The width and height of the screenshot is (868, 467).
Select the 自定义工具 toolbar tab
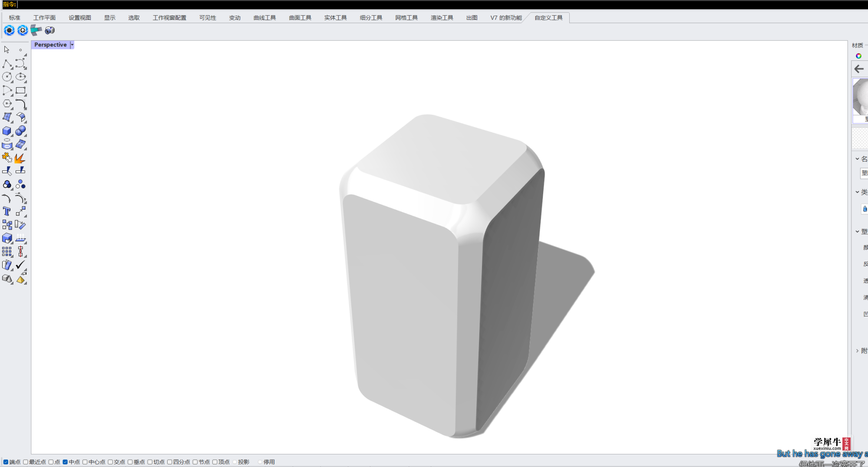pos(548,18)
